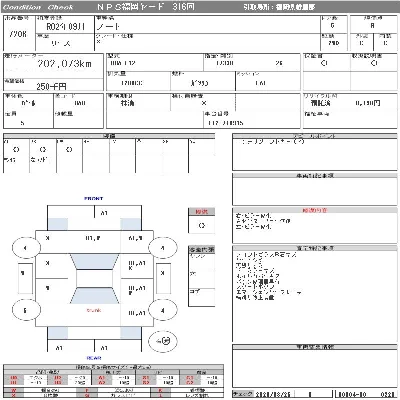Image resolution: width=400 pixels, height=400 pixels.
Task: Click the "Condition Check" title text
Action: 38,7
